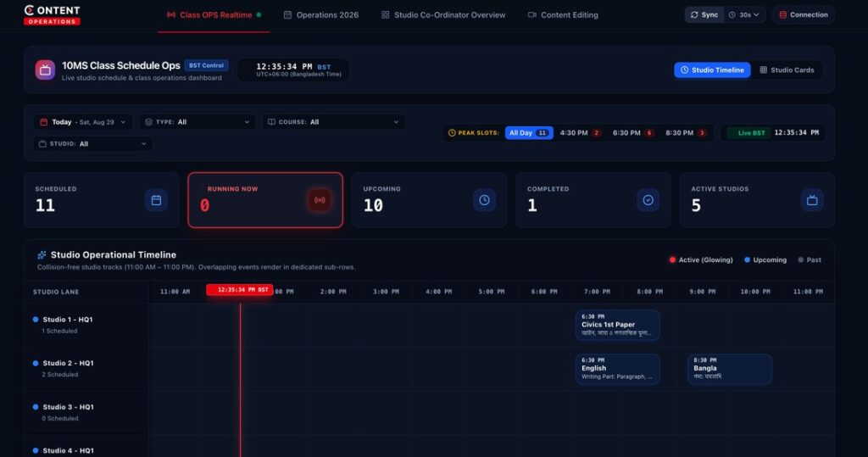The width and height of the screenshot is (868, 457).
Task: Click the clock icon beside 30s
Action: click(732, 15)
